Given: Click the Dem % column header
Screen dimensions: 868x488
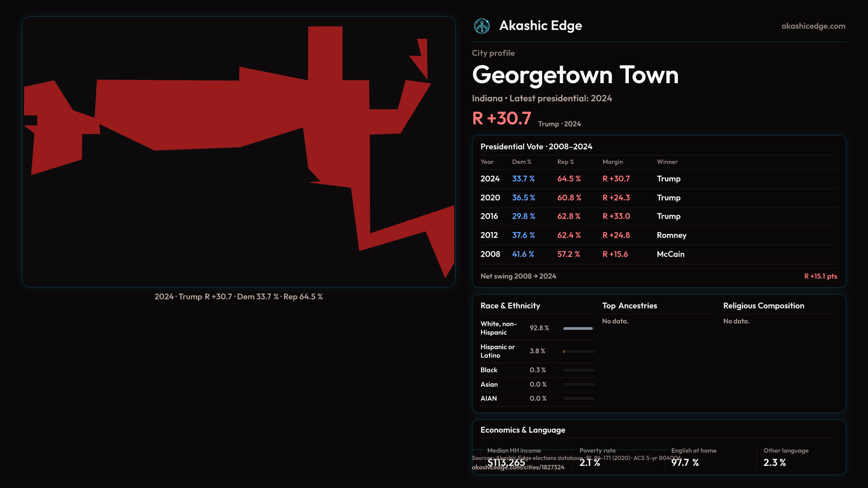Looking at the screenshot, I should (521, 162).
